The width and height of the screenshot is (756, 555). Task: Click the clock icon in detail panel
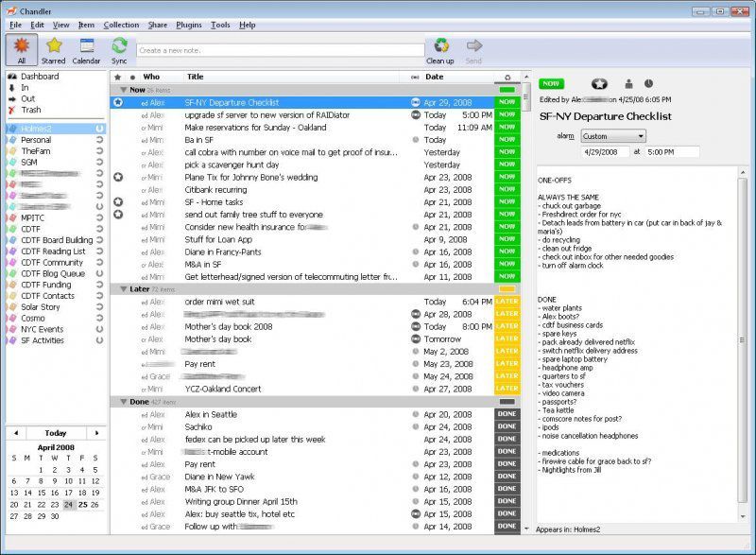(x=649, y=84)
